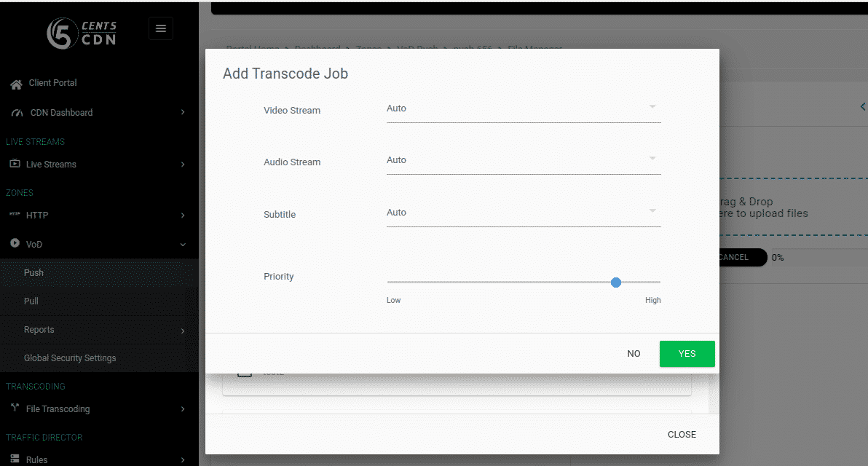The width and height of the screenshot is (868, 466).
Task: Open the Audio Stream dropdown
Action: [524, 160]
